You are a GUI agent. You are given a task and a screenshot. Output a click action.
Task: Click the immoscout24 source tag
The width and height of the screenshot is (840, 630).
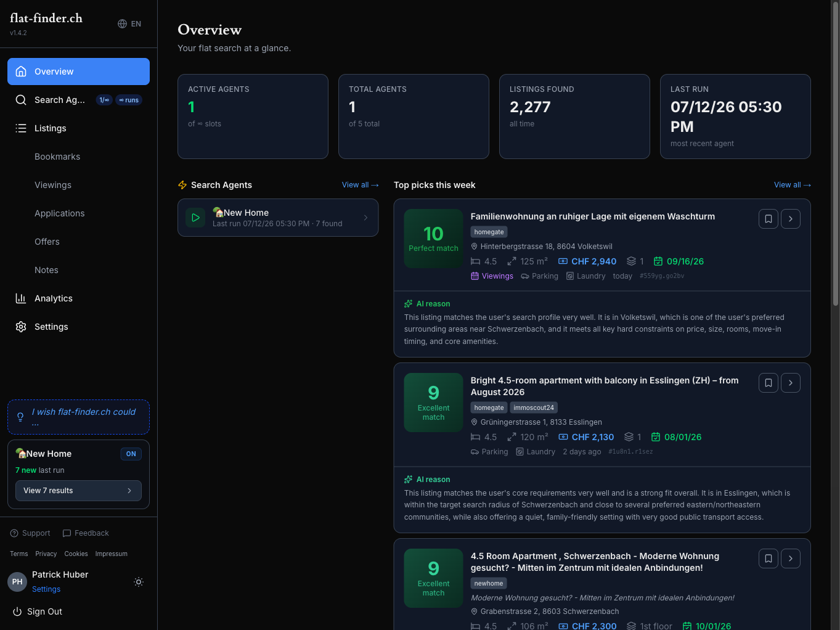tap(534, 407)
